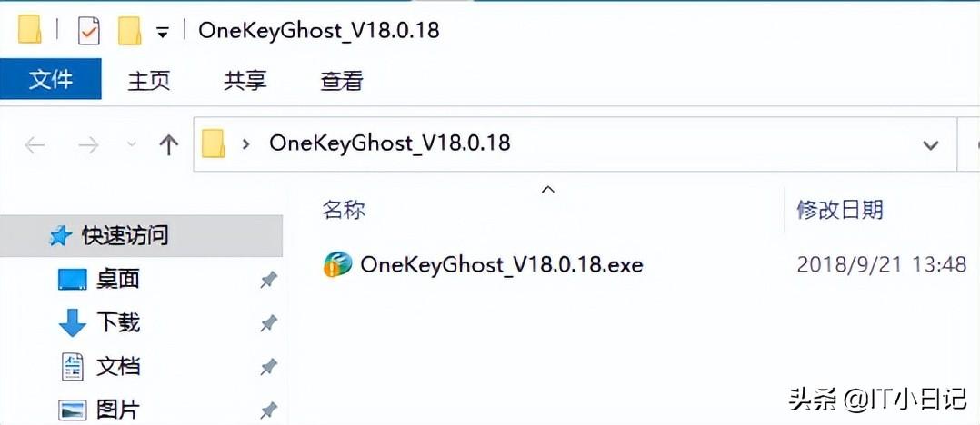Click the OneKeyGhost_V18.0.18 address bar path

(x=389, y=143)
